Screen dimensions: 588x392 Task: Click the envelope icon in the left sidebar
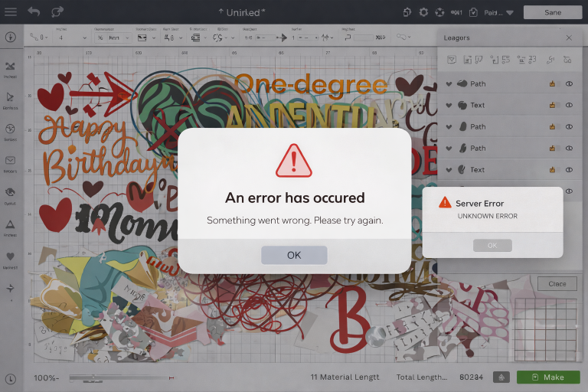coord(11,161)
